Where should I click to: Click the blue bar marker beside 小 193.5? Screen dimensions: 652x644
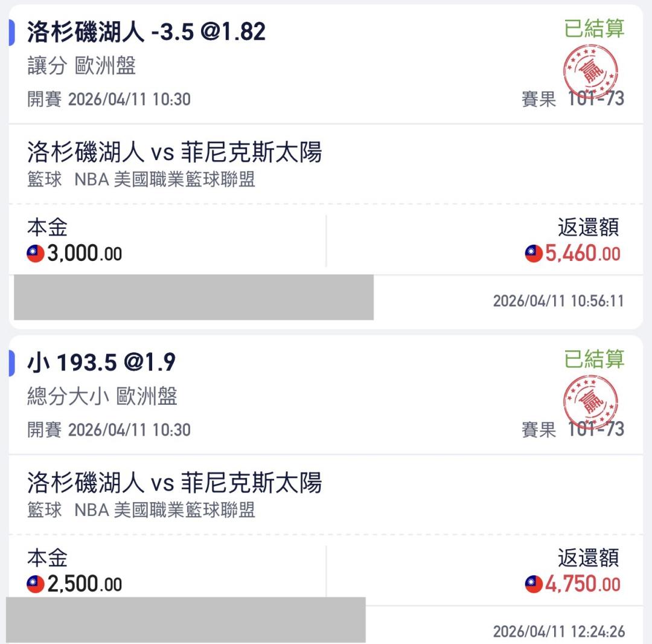point(11,362)
